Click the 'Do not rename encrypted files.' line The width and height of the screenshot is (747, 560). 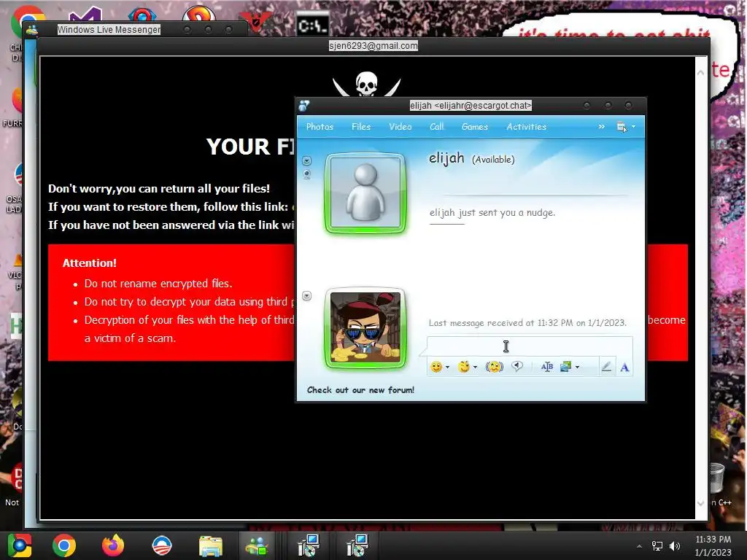(158, 284)
